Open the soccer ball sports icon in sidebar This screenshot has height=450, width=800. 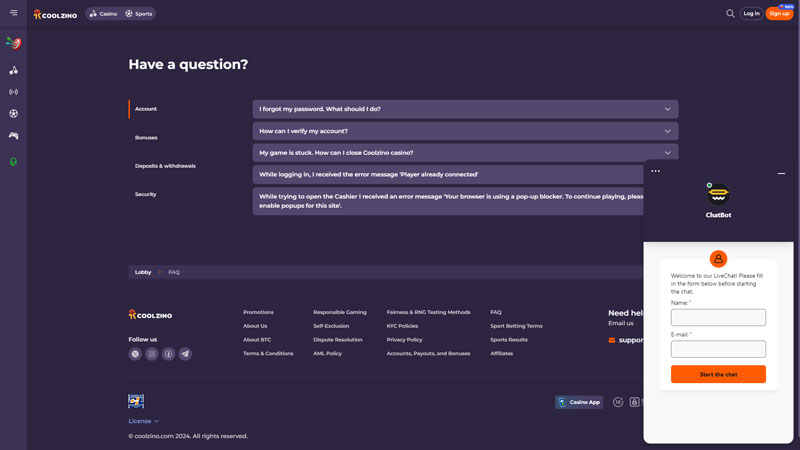pyautogui.click(x=13, y=114)
